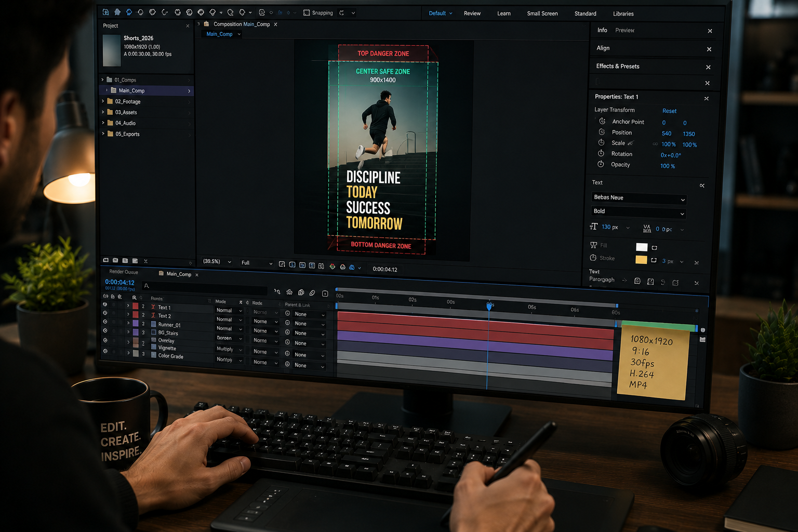The height and width of the screenshot is (532, 798).
Task: Click the white Fill color swatch
Action: [642, 247]
